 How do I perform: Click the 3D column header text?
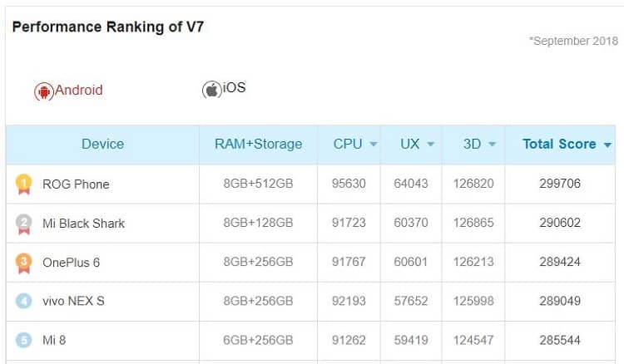[x=472, y=144]
